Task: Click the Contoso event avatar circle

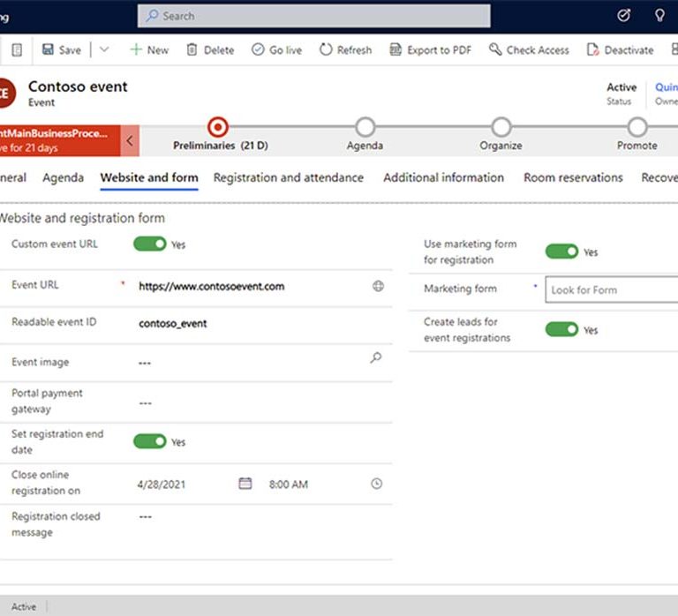Action: click(5, 94)
